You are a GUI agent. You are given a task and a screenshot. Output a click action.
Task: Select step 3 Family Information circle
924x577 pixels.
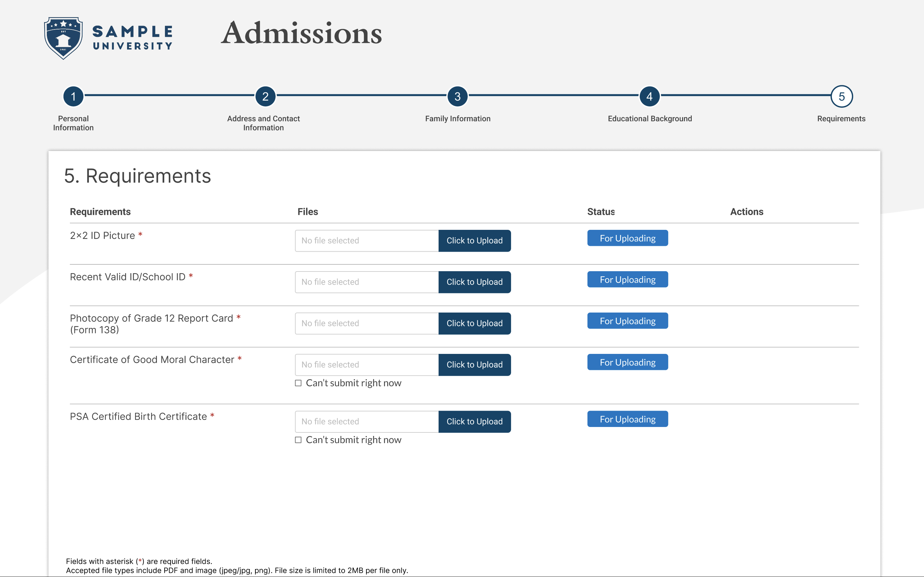pyautogui.click(x=458, y=96)
